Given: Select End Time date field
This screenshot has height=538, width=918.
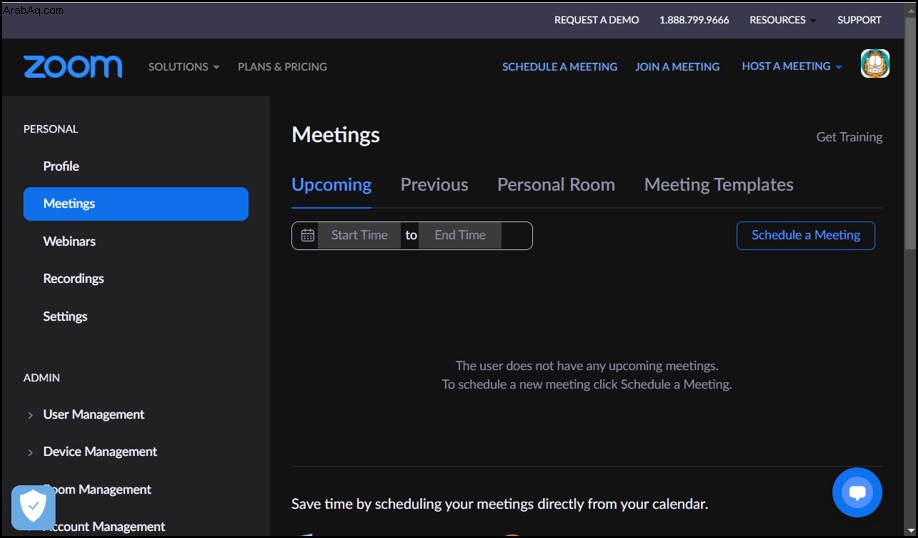Looking at the screenshot, I should [460, 235].
